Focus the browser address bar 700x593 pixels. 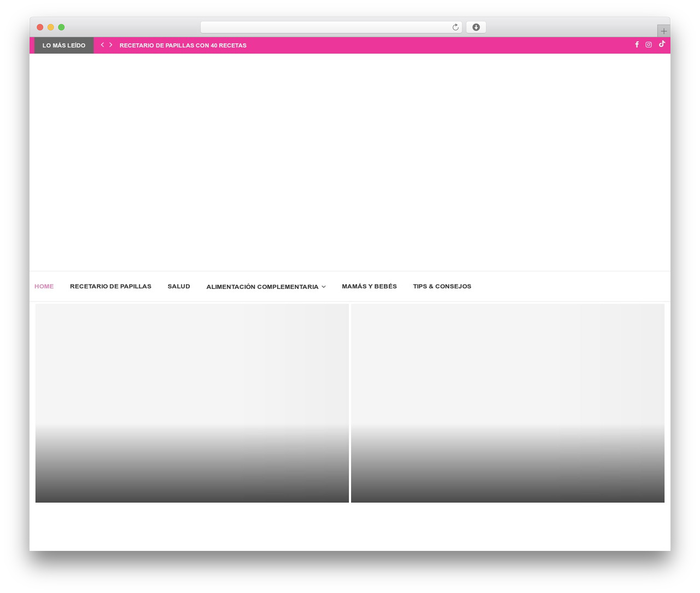[326, 27]
